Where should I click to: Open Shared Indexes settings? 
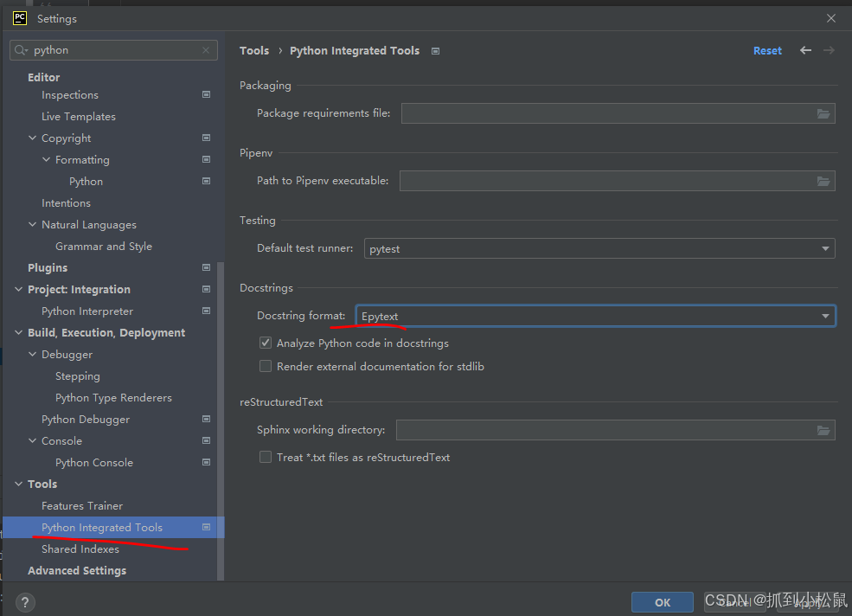click(x=80, y=549)
